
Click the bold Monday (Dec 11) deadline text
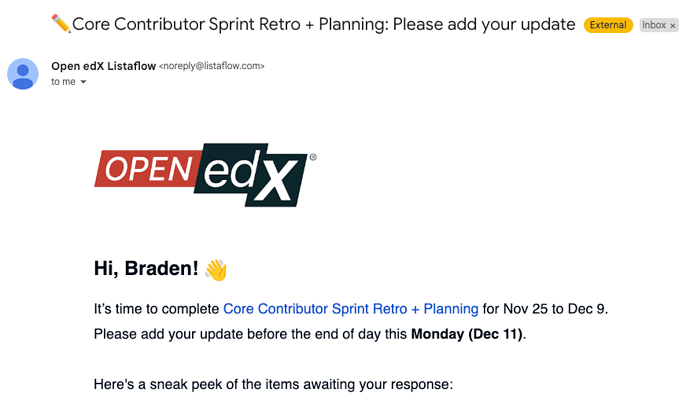(467, 334)
